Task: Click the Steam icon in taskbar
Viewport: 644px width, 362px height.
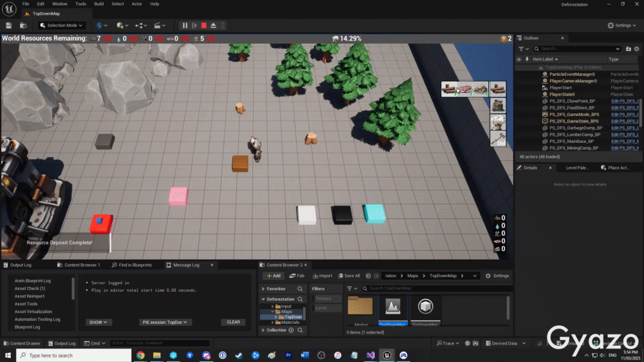Action: click(x=239, y=355)
